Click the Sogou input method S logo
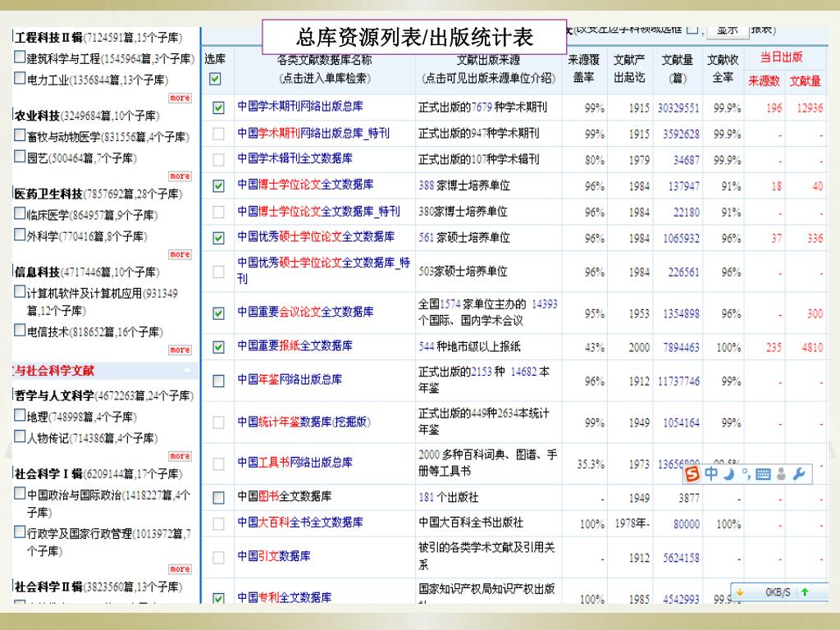 pos(692,473)
